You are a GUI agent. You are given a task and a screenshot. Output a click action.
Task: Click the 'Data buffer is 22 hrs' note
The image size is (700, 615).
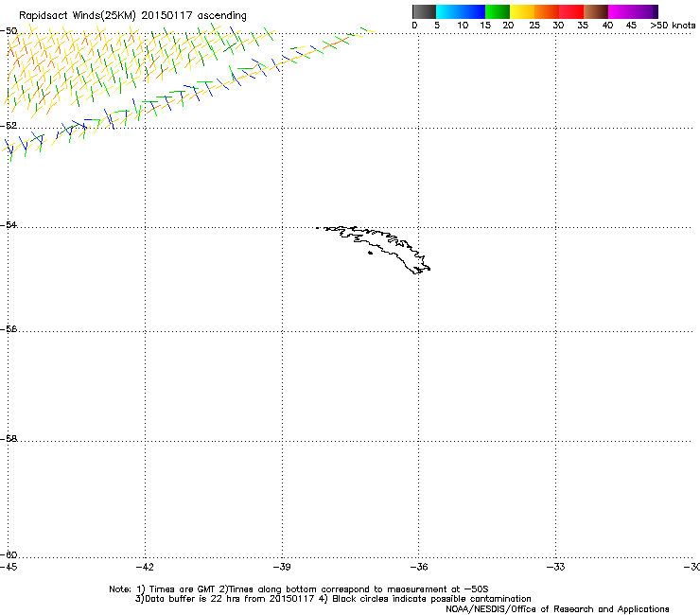pyautogui.click(x=334, y=599)
